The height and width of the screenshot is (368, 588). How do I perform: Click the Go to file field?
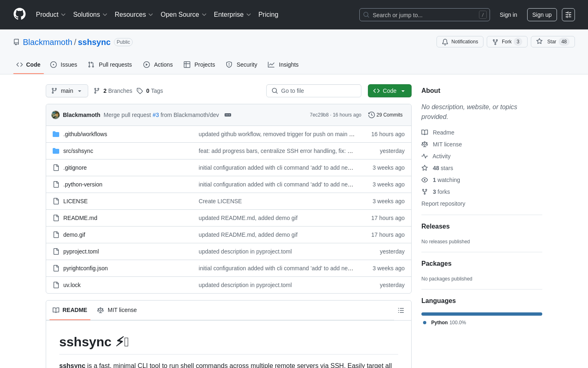point(314,91)
